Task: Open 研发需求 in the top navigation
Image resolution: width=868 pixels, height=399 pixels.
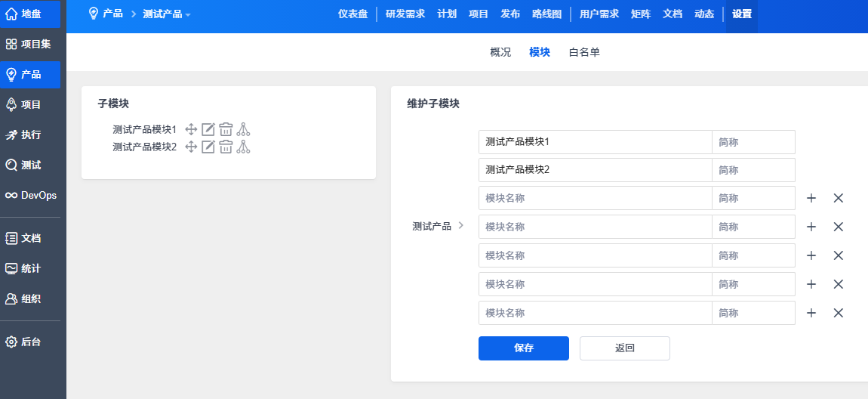Action: [x=405, y=14]
